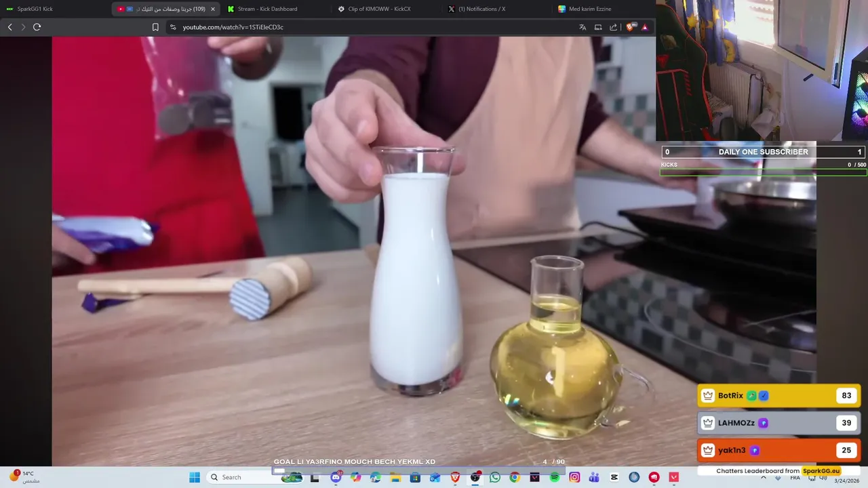This screenshot has height=488, width=868.
Task: Click the Brave browser taskbar icon
Action: (455, 477)
